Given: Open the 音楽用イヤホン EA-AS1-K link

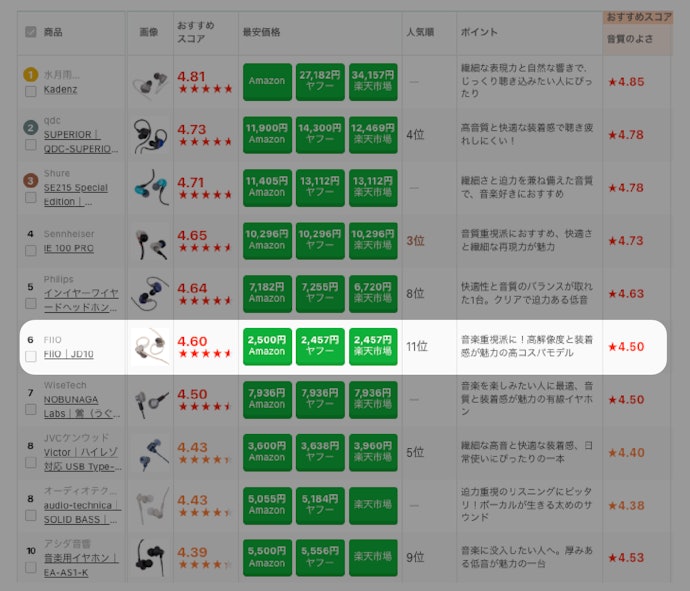Looking at the screenshot, I should (x=81, y=565).
